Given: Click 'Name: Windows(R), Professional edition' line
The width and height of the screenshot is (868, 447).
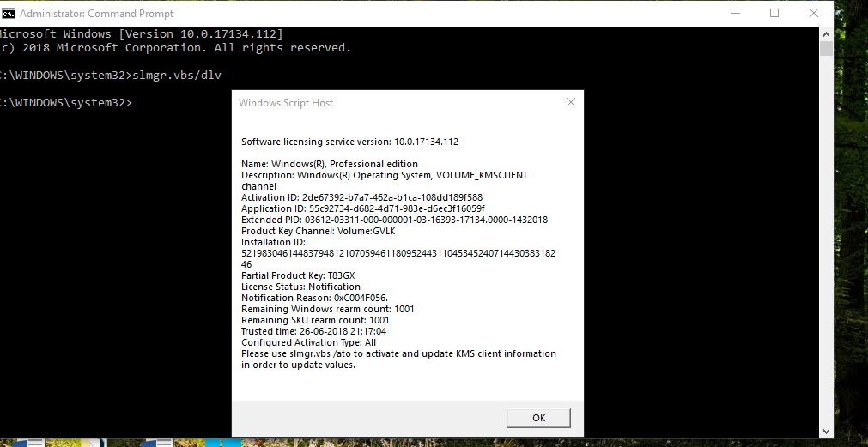Looking at the screenshot, I should pyautogui.click(x=330, y=164).
